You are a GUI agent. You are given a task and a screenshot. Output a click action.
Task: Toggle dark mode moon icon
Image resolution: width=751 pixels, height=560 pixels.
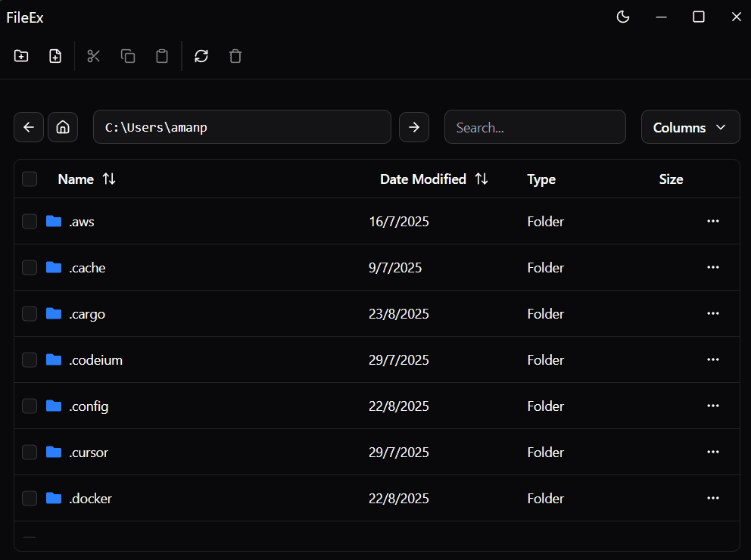tap(622, 17)
